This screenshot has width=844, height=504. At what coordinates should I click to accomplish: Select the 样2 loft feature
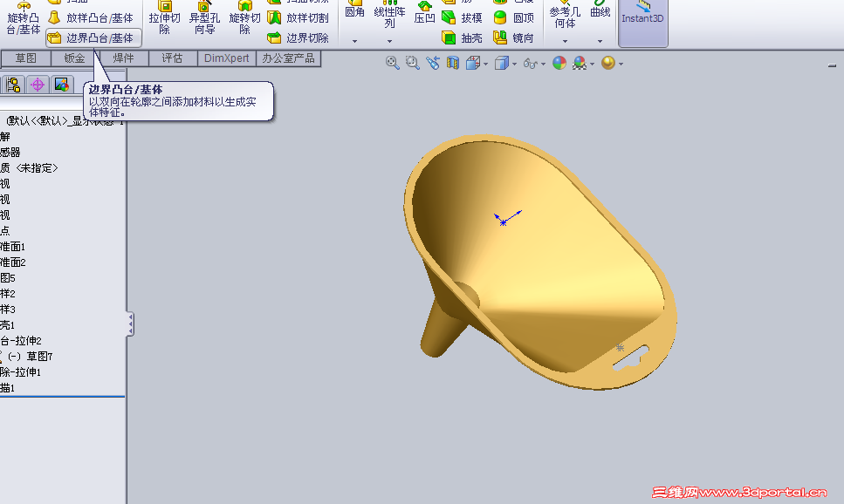pyautogui.click(x=8, y=294)
